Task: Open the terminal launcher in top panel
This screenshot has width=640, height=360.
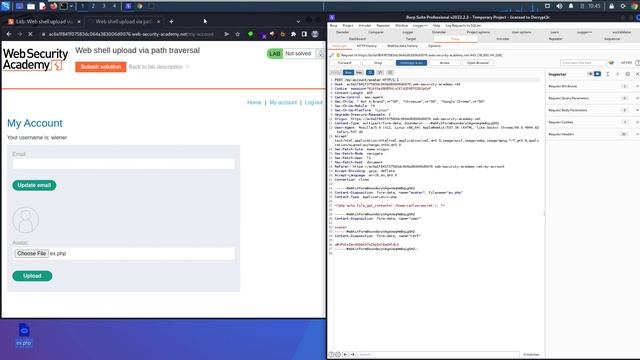Action: point(64,6)
